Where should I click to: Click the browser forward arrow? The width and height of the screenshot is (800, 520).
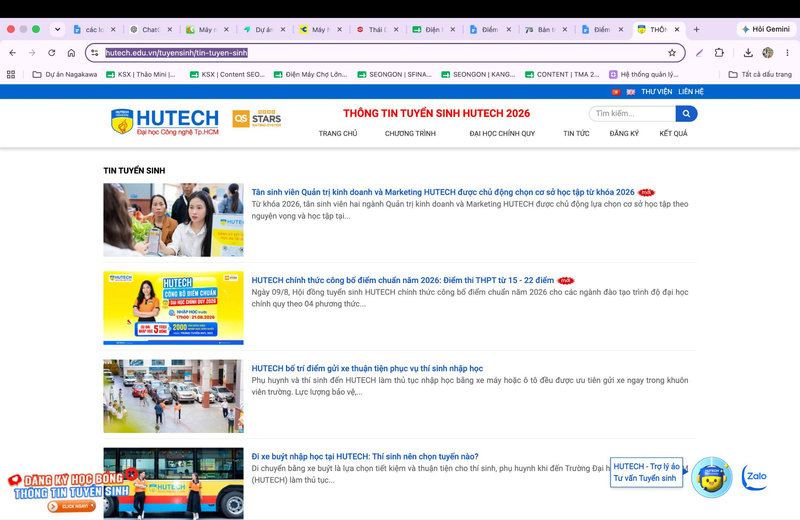click(x=32, y=53)
